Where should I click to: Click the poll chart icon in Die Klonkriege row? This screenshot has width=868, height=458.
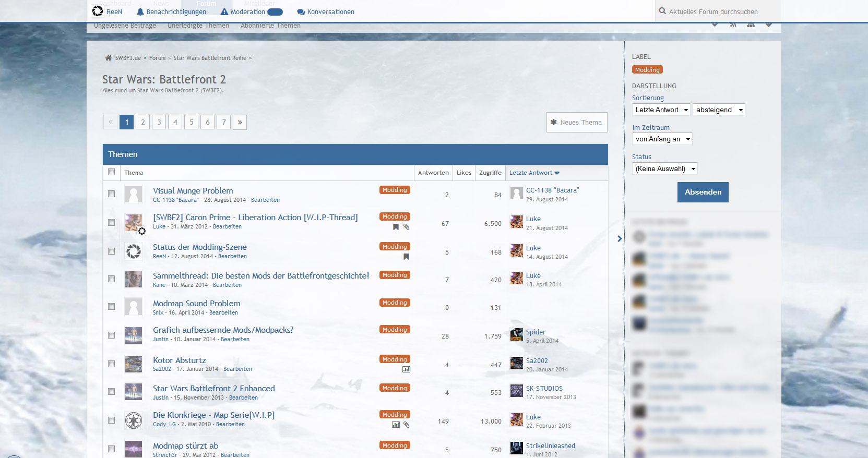396,425
